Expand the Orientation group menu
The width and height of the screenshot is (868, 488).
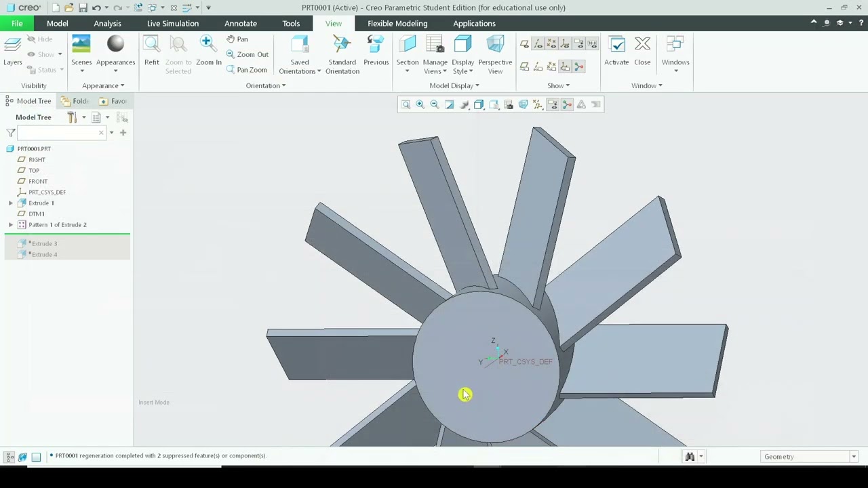[x=265, y=85]
